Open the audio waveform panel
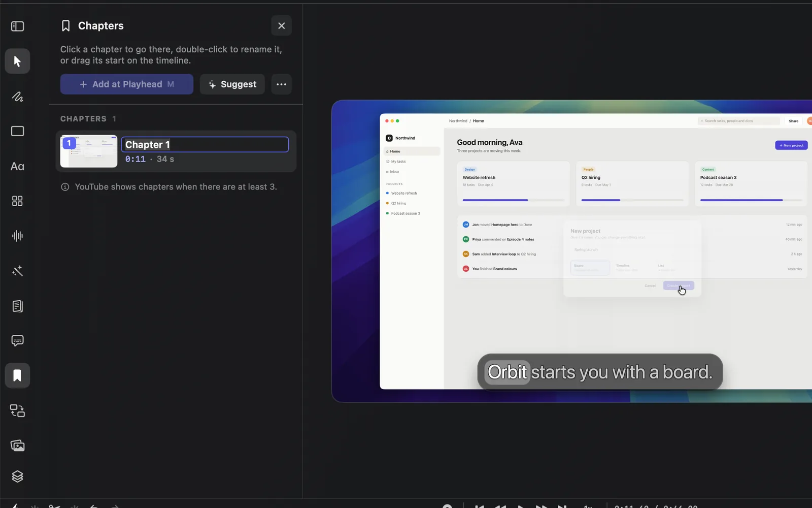This screenshot has height=508, width=812. click(x=17, y=236)
